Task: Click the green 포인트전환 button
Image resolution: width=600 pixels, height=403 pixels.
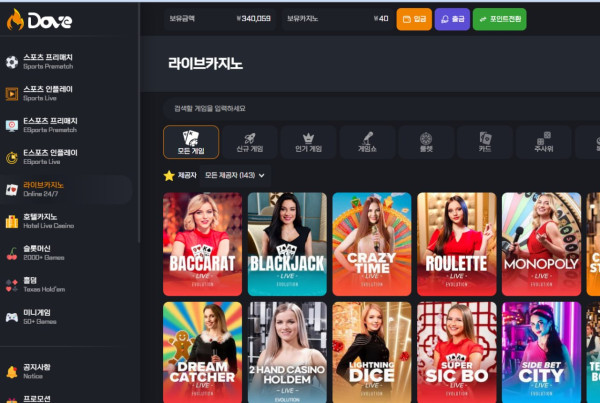Action: pos(499,19)
